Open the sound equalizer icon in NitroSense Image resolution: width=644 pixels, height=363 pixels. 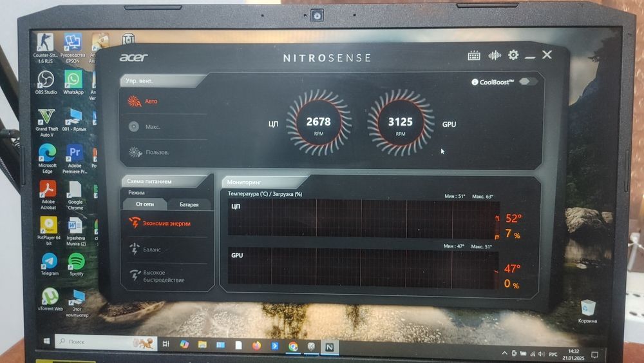pos(495,55)
